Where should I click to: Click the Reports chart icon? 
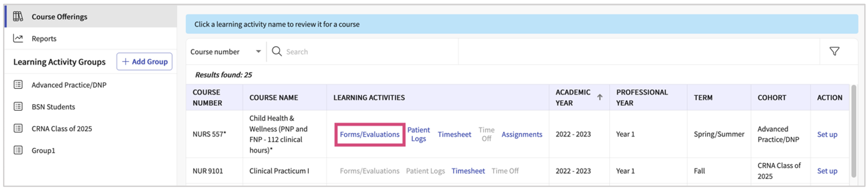click(x=18, y=38)
